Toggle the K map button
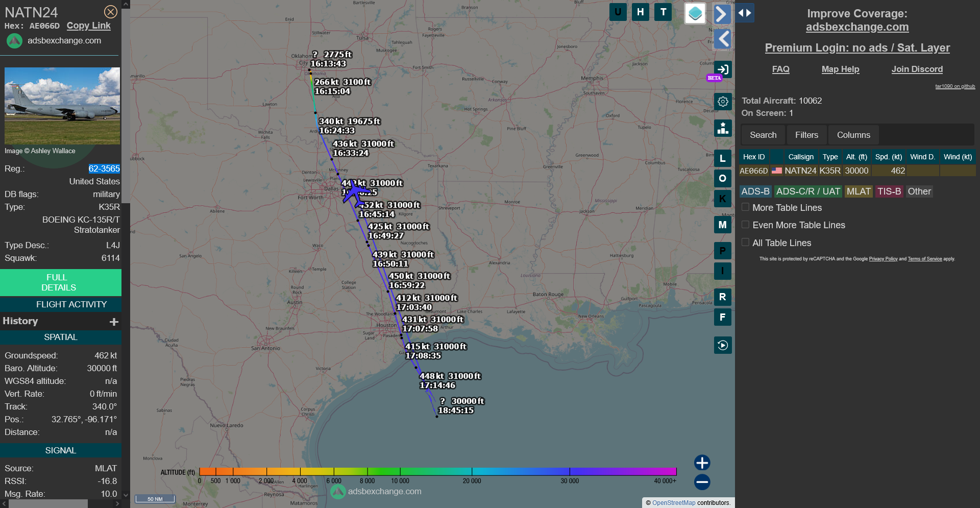This screenshot has height=508, width=980. coord(722,199)
